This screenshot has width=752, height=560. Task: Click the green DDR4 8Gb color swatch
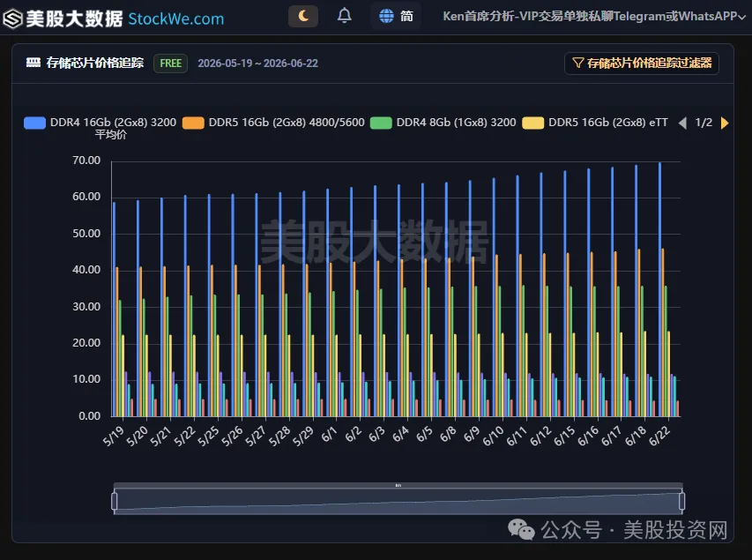pyautogui.click(x=381, y=123)
